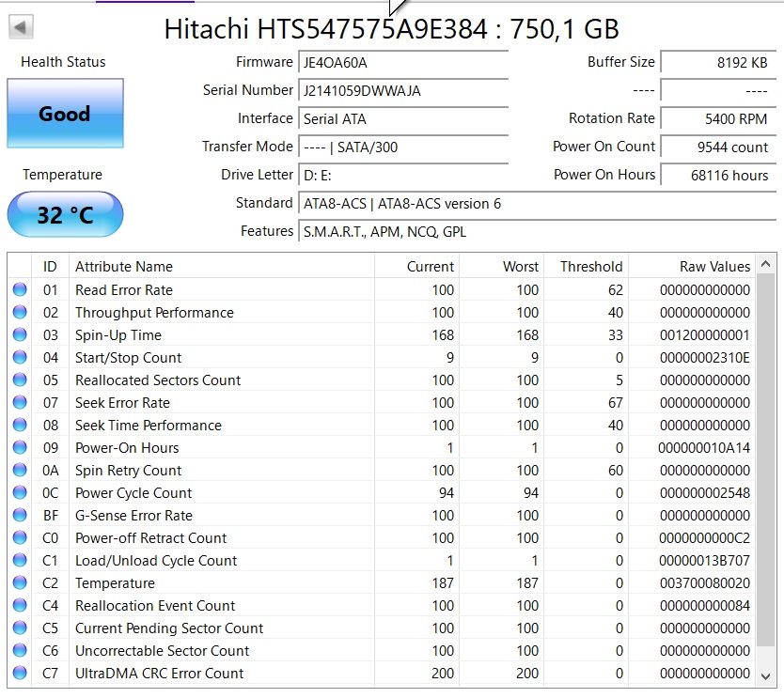Click the Attribute Name column header
Screen dimensions: 784x698
tap(222, 266)
